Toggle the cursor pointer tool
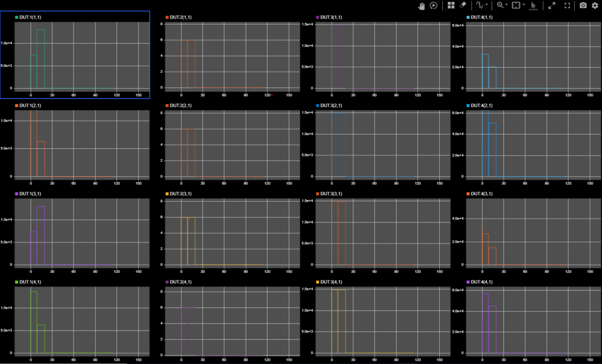The height and width of the screenshot is (364, 602). coord(533,5)
